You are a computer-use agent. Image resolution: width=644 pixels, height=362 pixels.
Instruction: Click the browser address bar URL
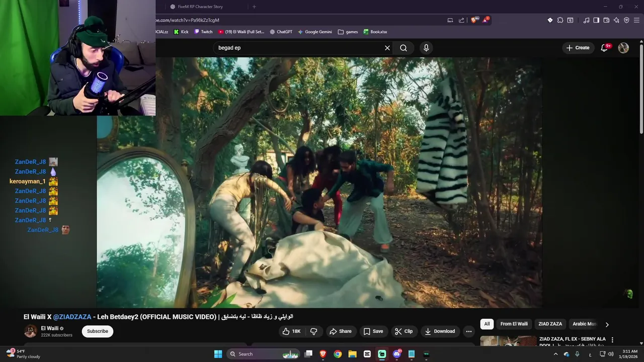click(x=187, y=20)
